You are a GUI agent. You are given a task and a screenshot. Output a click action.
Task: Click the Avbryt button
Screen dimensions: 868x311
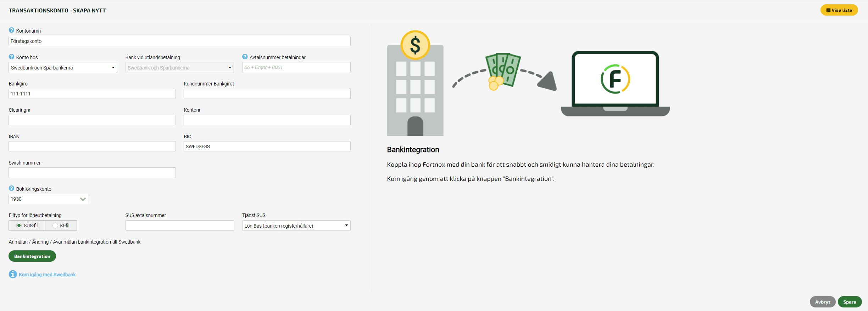(823, 302)
